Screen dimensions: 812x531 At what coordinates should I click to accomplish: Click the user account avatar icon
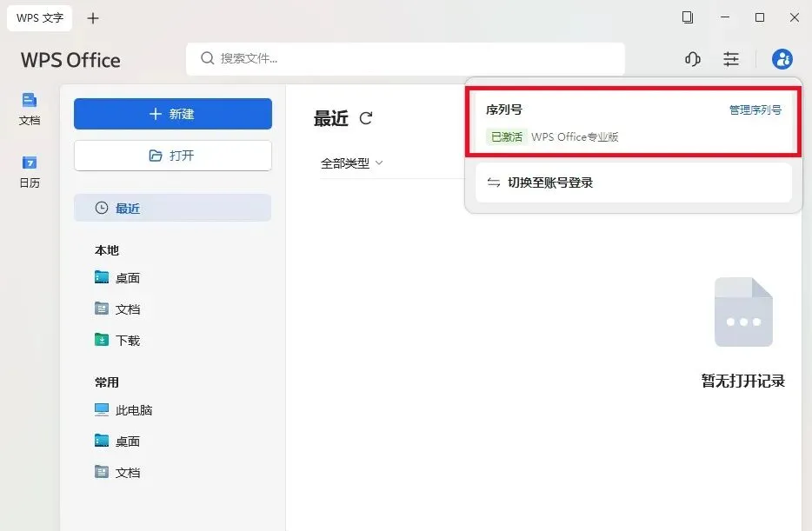[x=782, y=59]
